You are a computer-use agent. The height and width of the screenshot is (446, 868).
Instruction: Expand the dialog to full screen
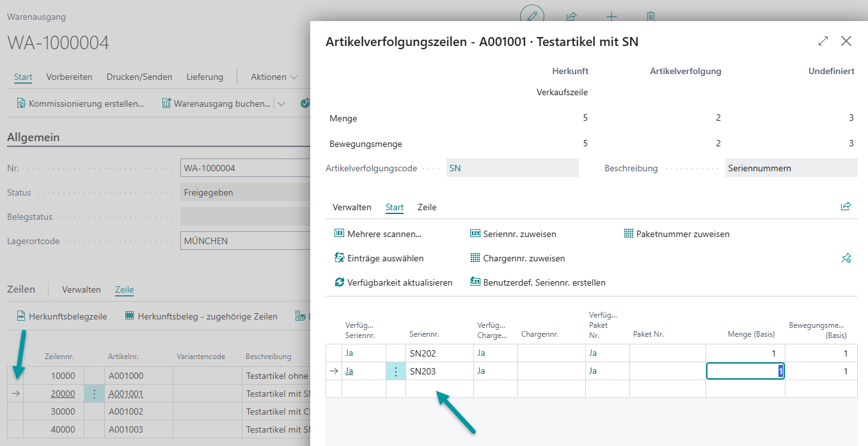pos(823,40)
